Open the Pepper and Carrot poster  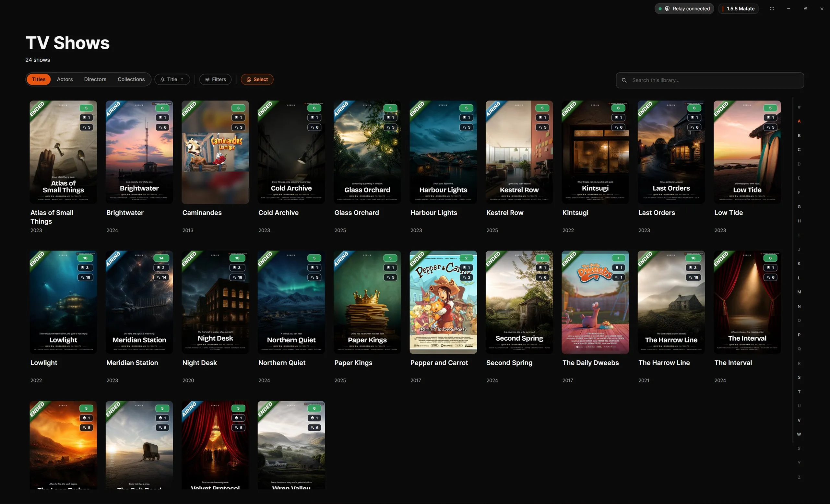coord(443,302)
